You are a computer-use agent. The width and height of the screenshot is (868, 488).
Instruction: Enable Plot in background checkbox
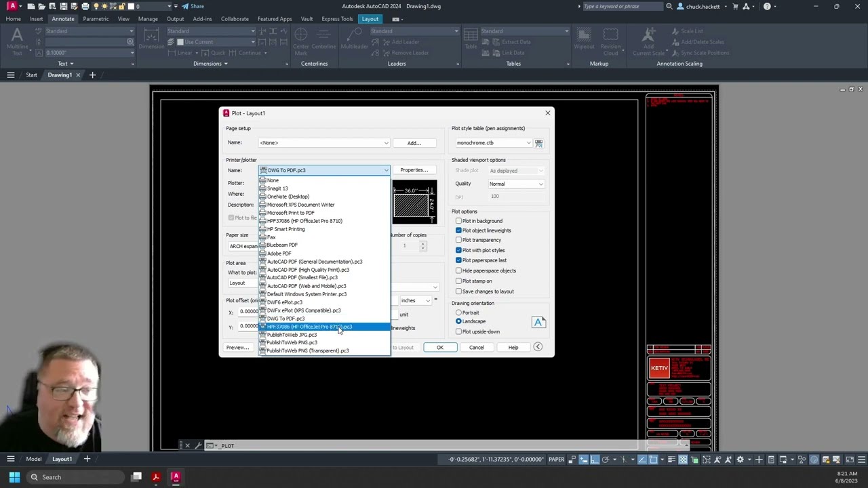click(x=459, y=221)
